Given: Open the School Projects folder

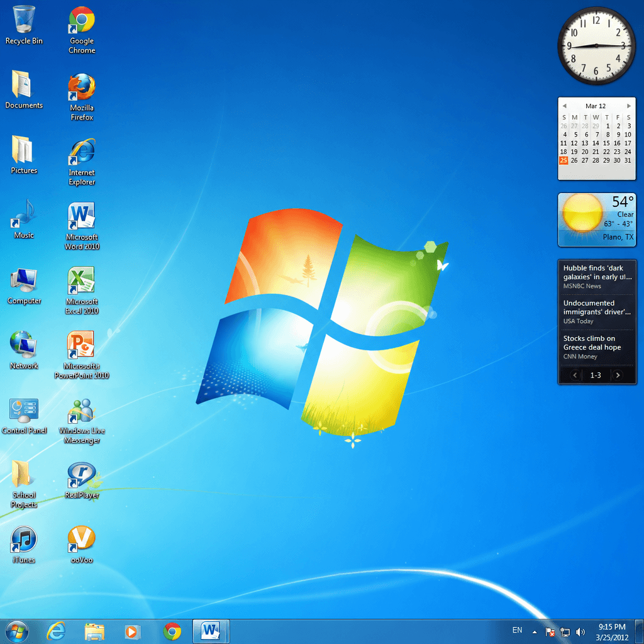Looking at the screenshot, I should pos(24,484).
